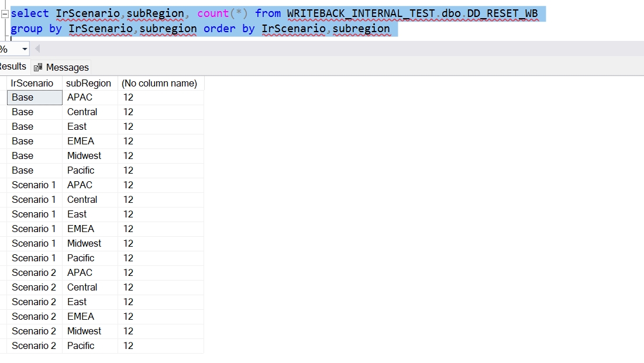Click the Scenario 2 cell beside Central
This screenshot has height=363, width=644.
pos(34,288)
